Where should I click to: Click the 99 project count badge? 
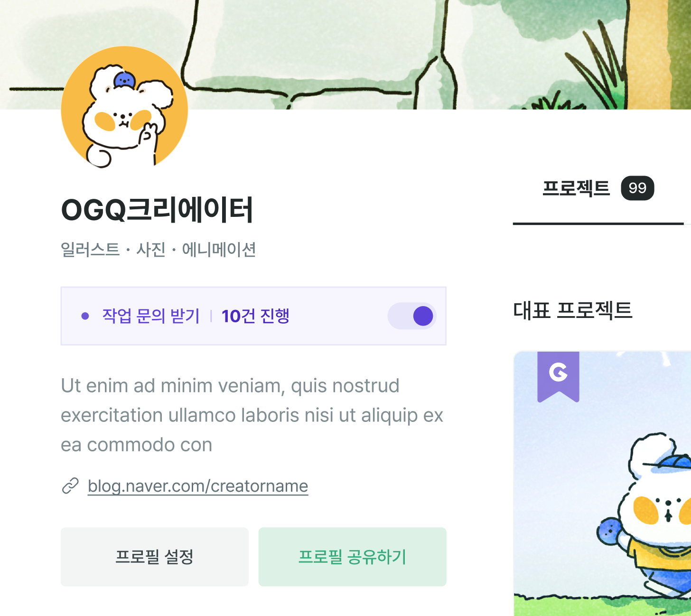coord(637,188)
